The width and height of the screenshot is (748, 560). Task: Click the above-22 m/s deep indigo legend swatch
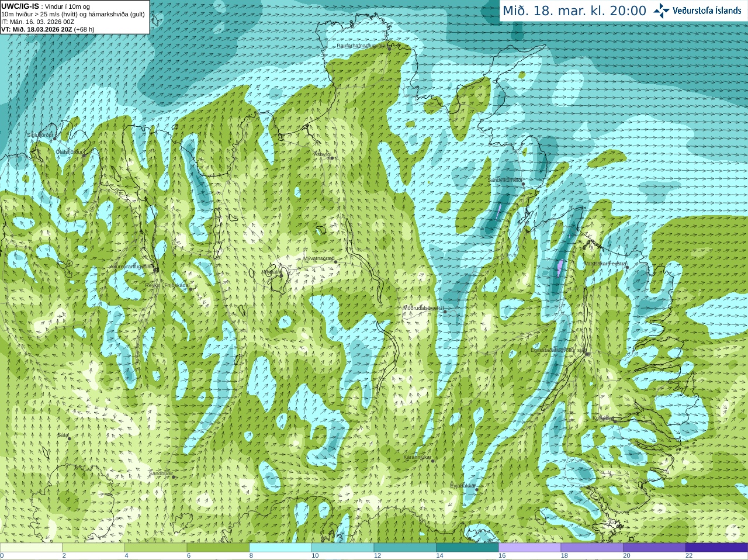pos(716,548)
